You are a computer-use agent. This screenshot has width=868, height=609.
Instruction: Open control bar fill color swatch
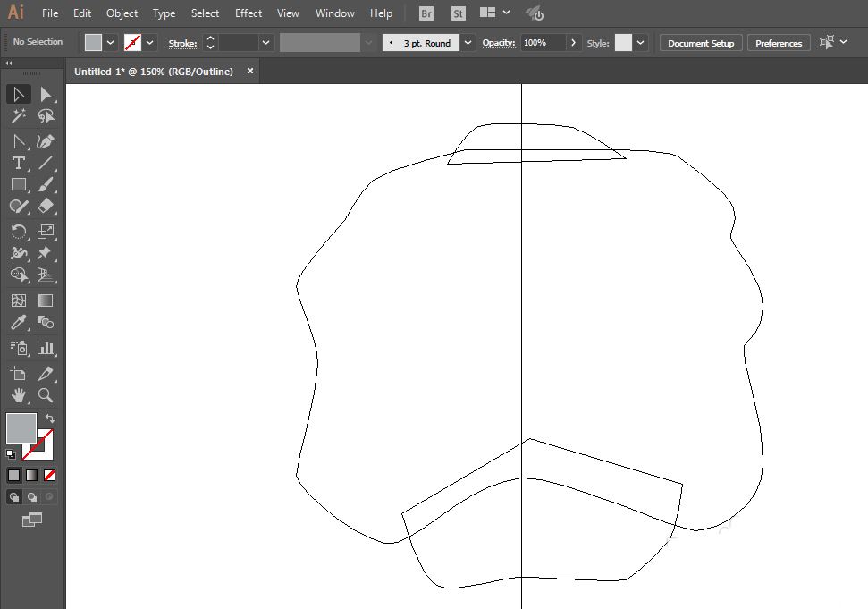click(x=93, y=43)
